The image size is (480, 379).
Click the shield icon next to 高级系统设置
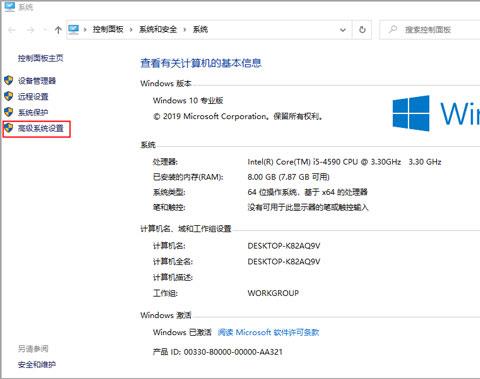(9, 128)
